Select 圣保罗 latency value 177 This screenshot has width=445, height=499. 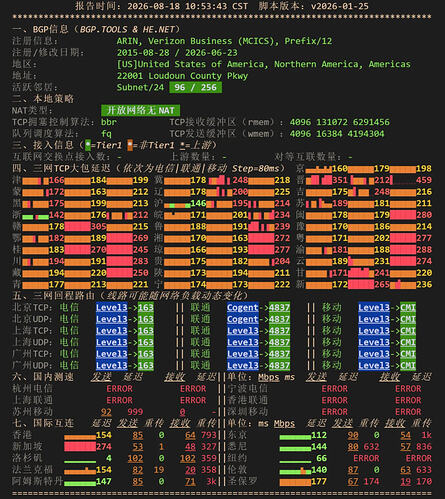pyautogui.click(x=319, y=481)
